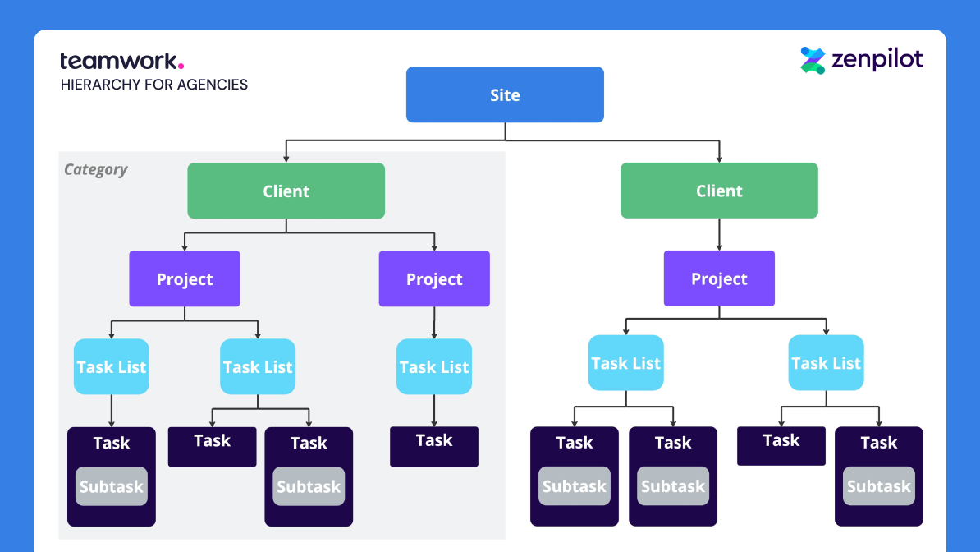Select the colorful zenpilot Z mark
This screenshot has width=980, height=552.
(x=812, y=59)
